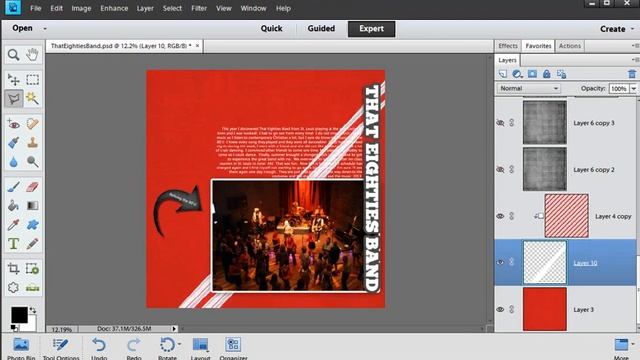640x360 pixels.
Task: Hide the Layer 3 layer
Action: tap(500, 309)
